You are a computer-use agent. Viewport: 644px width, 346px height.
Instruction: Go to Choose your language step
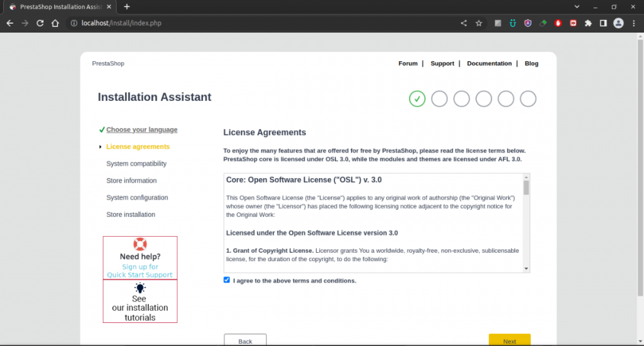tap(142, 130)
